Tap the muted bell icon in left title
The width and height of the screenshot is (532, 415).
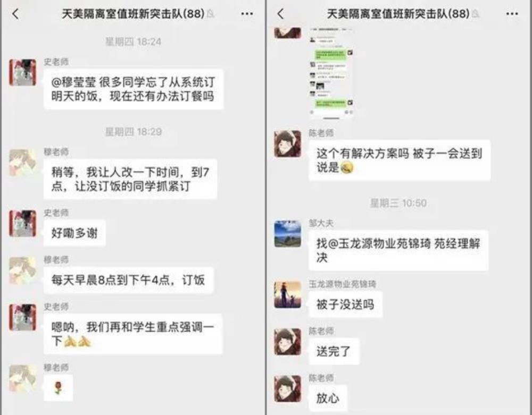click(x=211, y=14)
